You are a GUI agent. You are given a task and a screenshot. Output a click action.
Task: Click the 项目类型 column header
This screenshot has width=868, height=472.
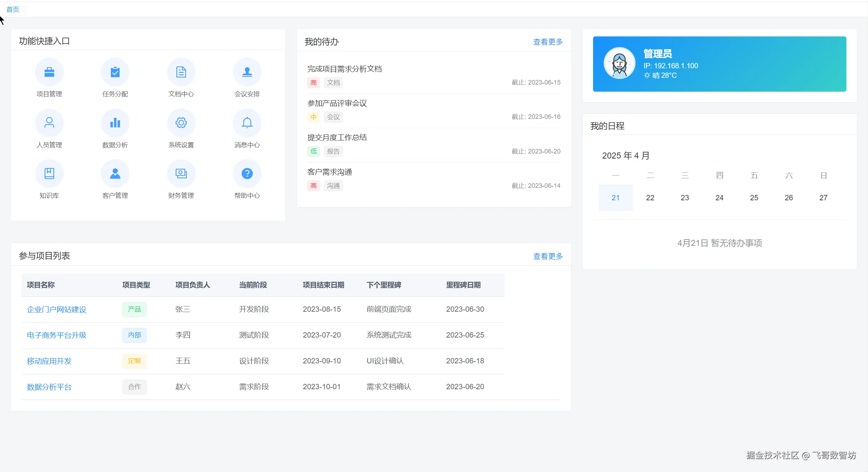[x=136, y=285]
